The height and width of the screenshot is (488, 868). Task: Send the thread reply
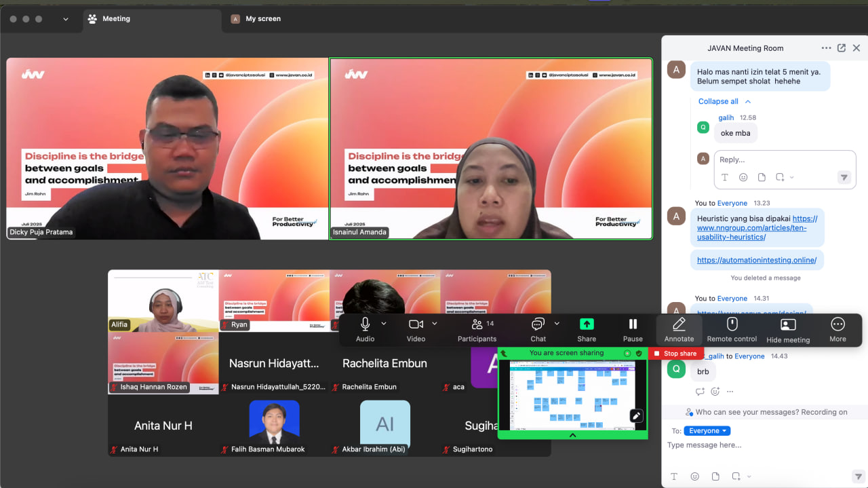click(844, 177)
